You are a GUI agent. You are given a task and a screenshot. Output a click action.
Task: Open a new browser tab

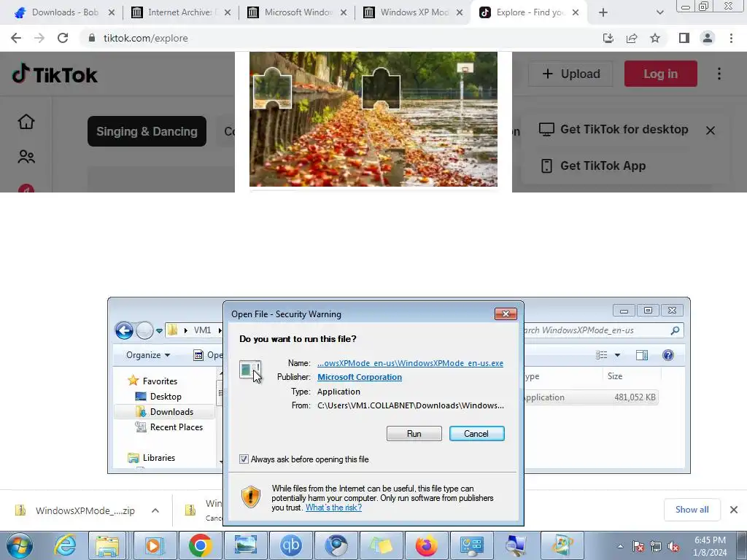point(603,12)
